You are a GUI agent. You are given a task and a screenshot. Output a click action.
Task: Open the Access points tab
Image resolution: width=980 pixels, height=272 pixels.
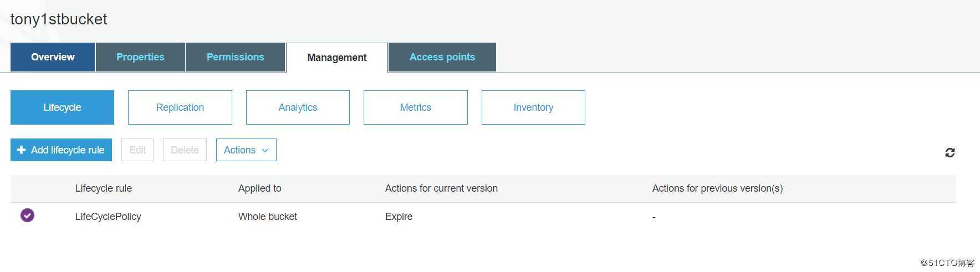(442, 57)
